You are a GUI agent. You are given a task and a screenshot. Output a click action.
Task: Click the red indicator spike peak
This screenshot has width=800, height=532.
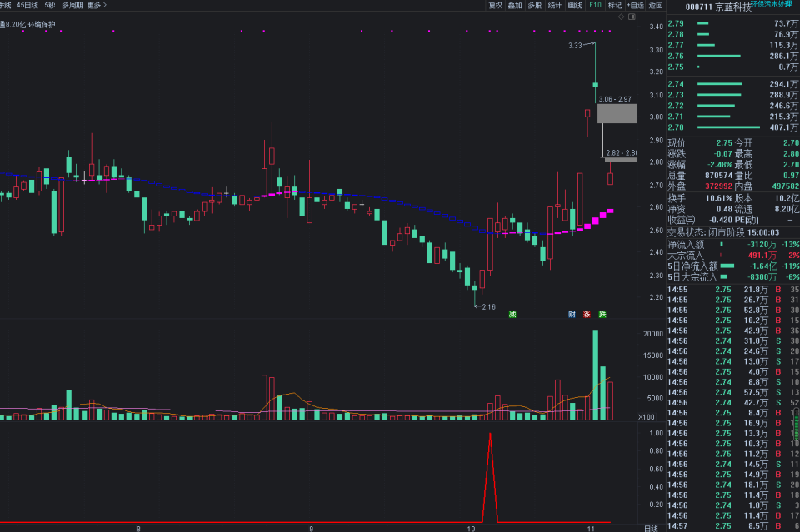pyautogui.click(x=490, y=434)
